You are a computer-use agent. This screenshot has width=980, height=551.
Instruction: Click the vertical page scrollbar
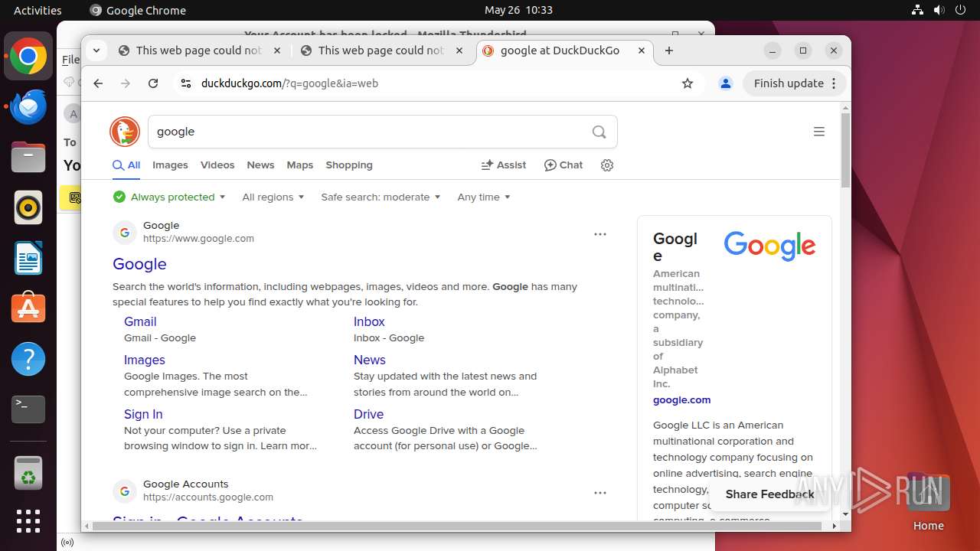pos(845,149)
